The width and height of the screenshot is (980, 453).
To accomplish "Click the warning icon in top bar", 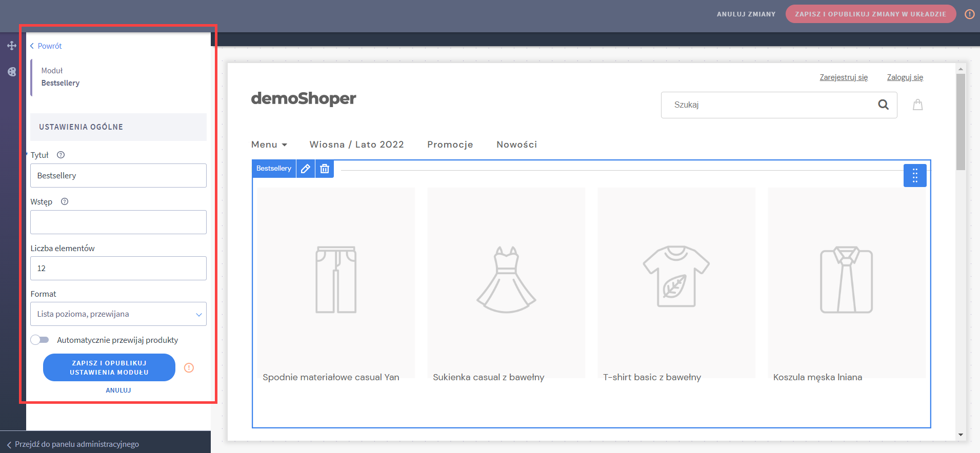I will (x=969, y=14).
